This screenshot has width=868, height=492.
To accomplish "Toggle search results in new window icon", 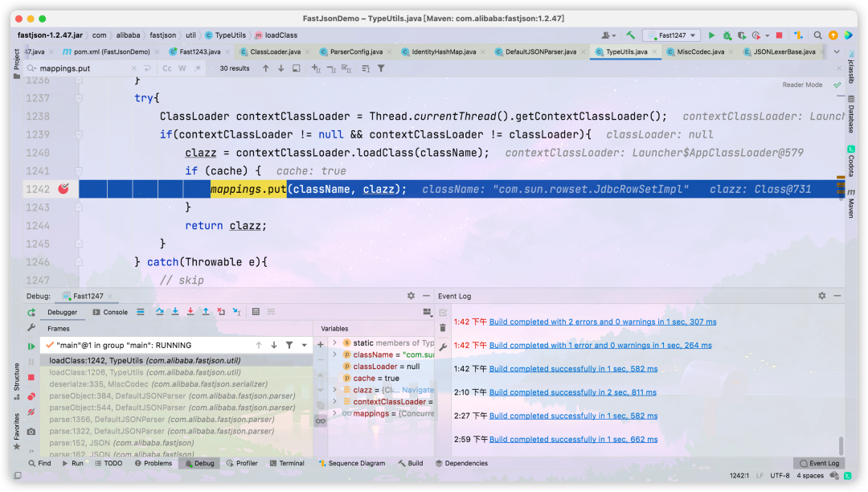I will pos(297,68).
